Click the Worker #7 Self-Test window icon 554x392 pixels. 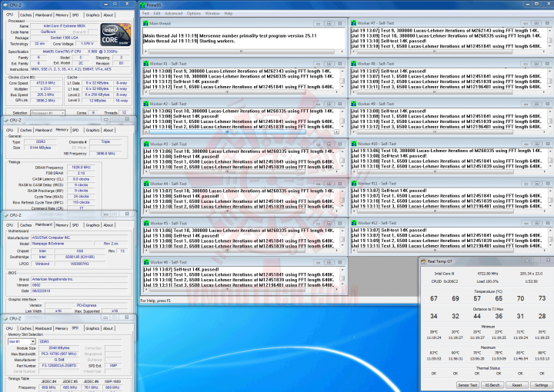[x=353, y=23]
